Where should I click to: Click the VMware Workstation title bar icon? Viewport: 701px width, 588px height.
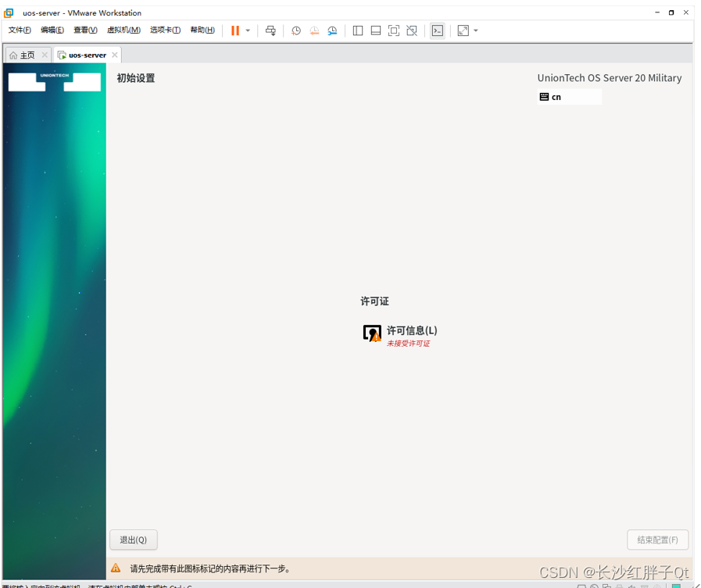pos(9,13)
